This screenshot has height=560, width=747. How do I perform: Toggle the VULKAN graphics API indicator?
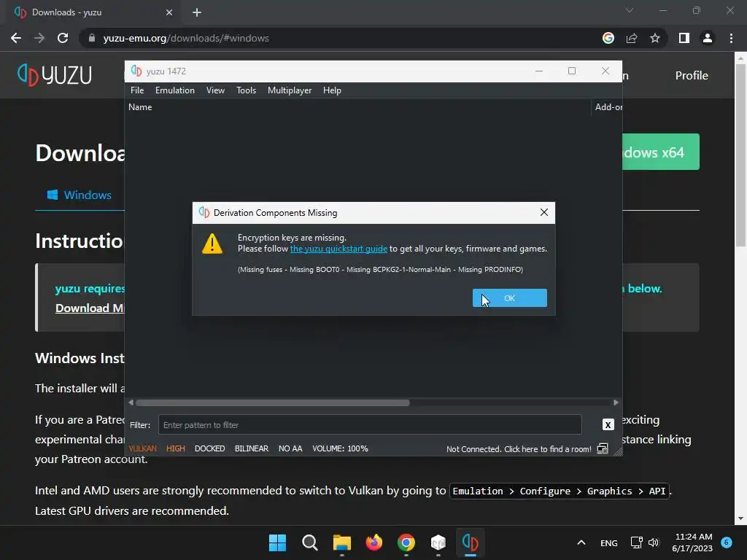point(142,448)
